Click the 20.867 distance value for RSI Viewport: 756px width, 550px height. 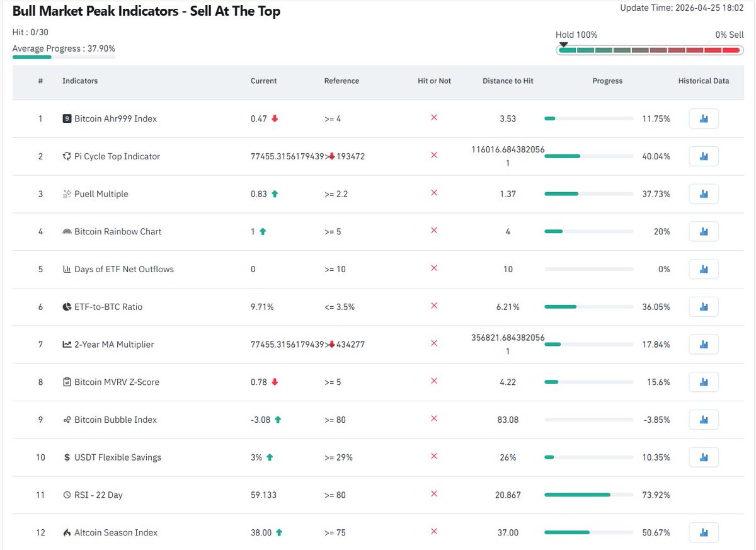coord(508,495)
